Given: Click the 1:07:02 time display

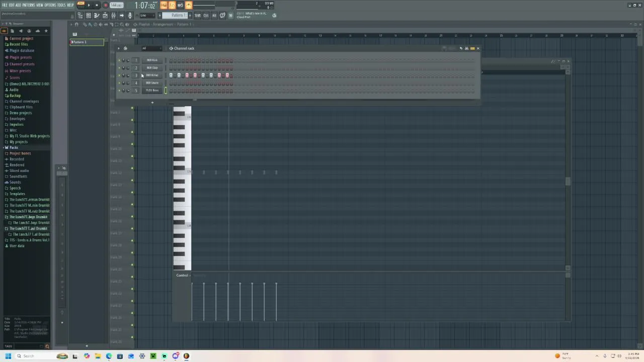Looking at the screenshot, I should 145,6.
